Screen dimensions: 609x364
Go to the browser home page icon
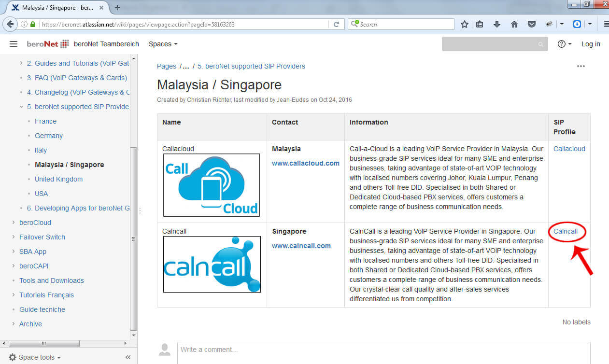pos(514,24)
